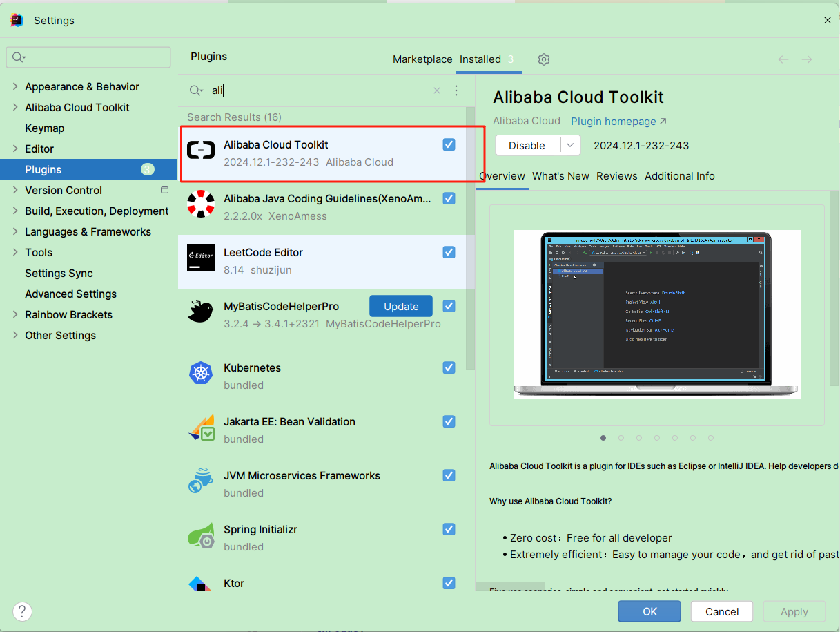Click the Cancel button
840x632 pixels.
tap(723, 611)
